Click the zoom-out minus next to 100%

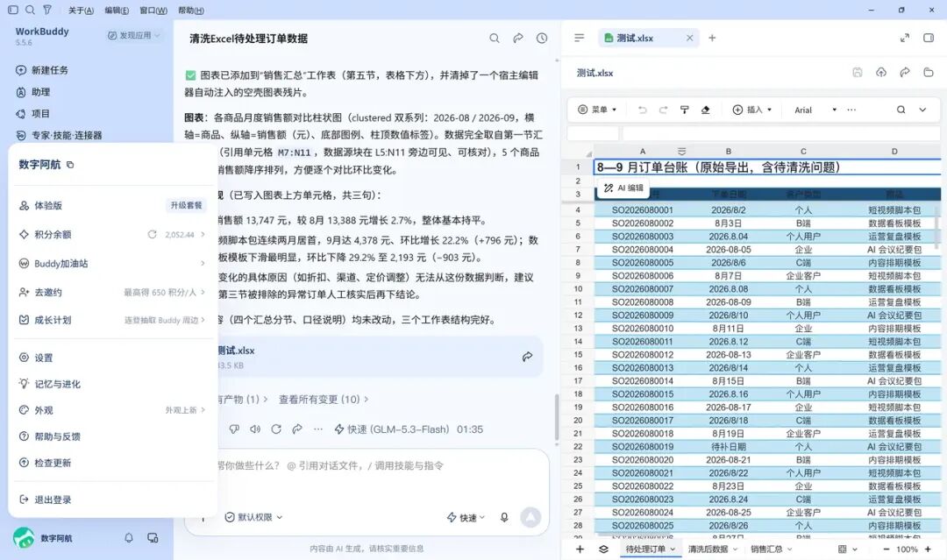(886, 549)
